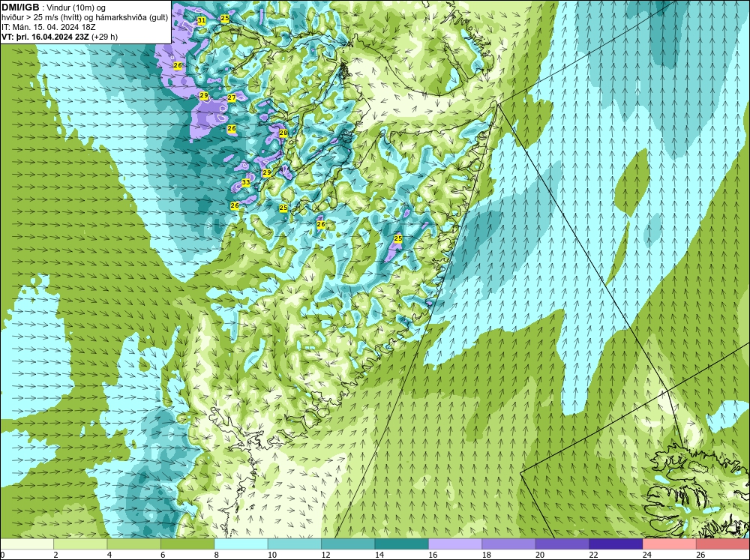This screenshot has height=560, width=750.
Task: Pick the 16–18 m/s lavender legend swatch
Action: pos(455,544)
